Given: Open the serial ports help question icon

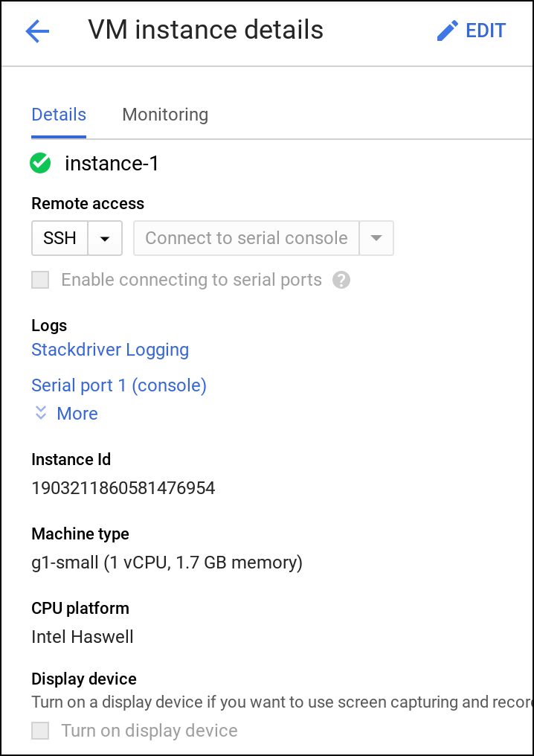Looking at the screenshot, I should (x=341, y=280).
